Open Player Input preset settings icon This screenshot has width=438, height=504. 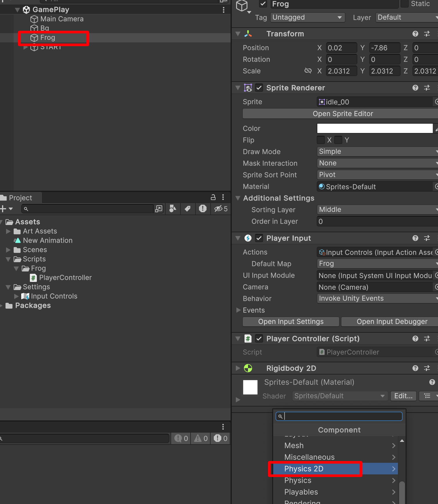coord(427,238)
